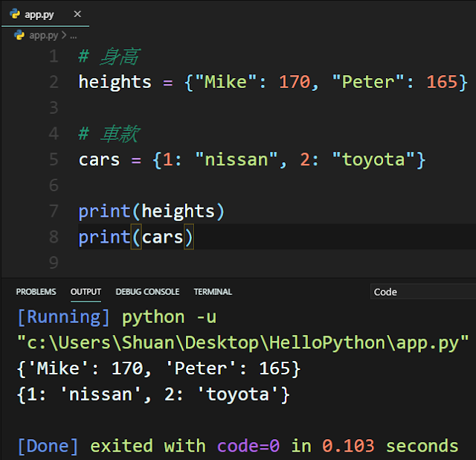Close the app.py editor tab
The width and height of the screenshot is (476, 460).
point(77,14)
